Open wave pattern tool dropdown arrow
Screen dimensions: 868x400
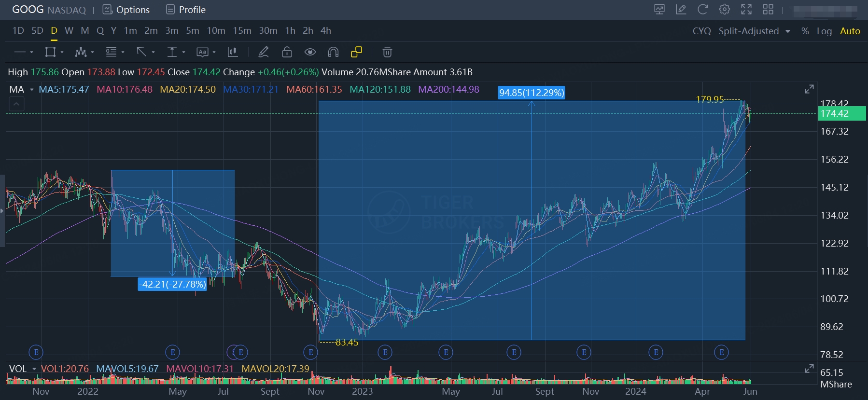click(92, 52)
